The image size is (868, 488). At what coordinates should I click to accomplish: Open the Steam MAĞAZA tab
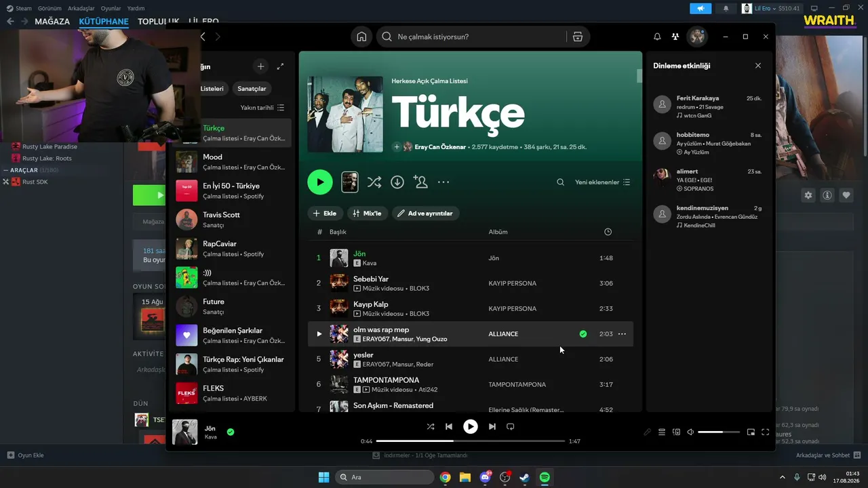pos(52,21)
